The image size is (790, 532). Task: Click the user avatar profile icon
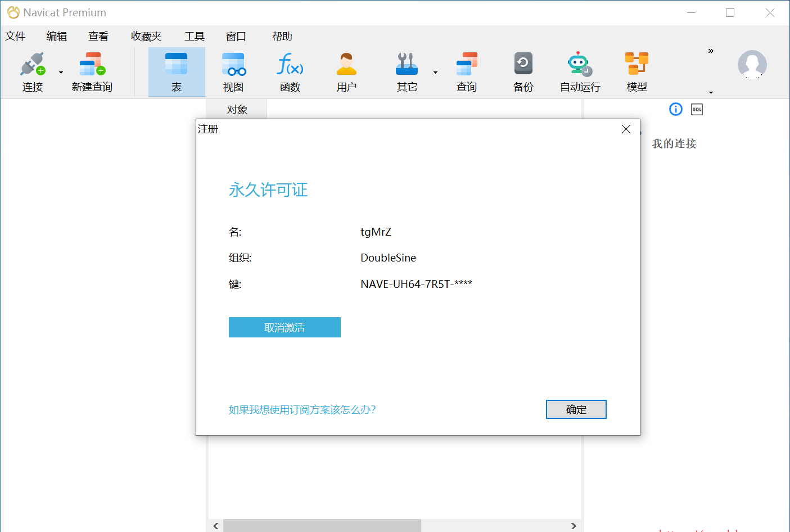click(752, 64)
